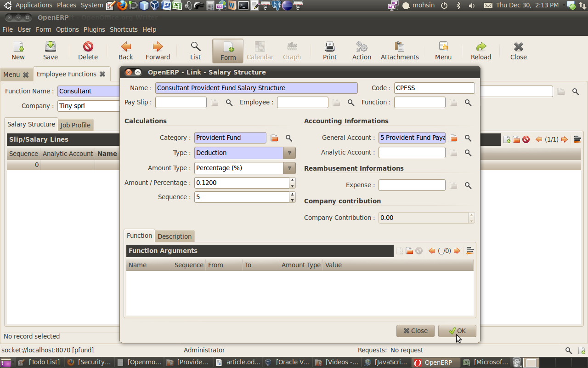Open the Print toolbar icon

330,51
